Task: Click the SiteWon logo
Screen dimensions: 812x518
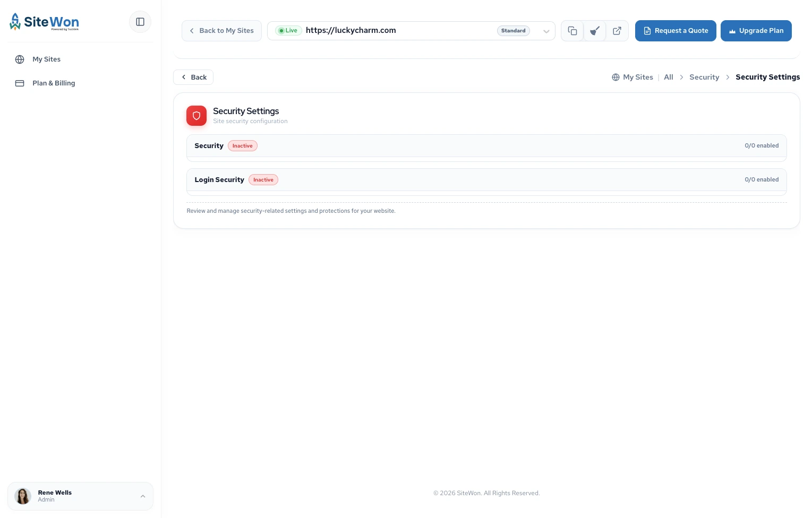Action: click(44, 22)
